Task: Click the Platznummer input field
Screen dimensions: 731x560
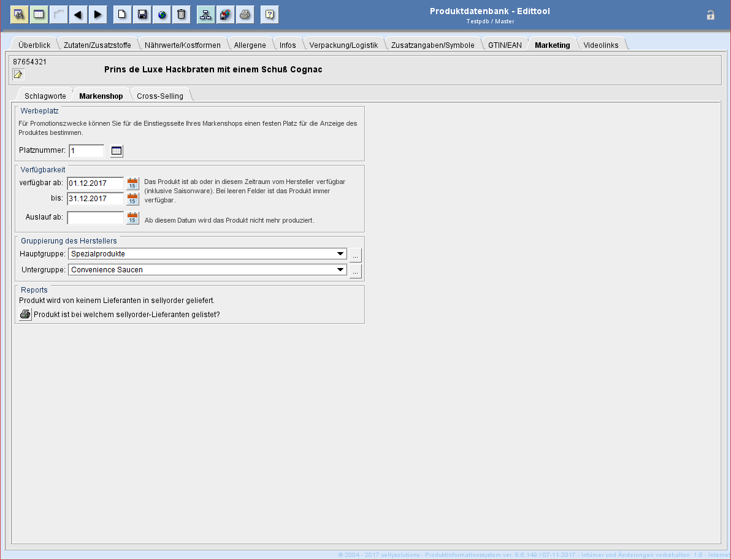Action: [x=86, y=151]
